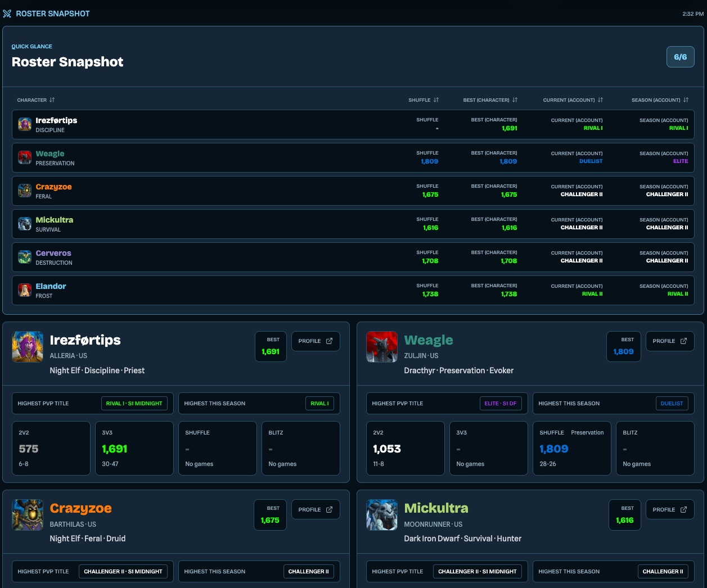Viewport: 707px width, 588px height.
Task: Click Challenger II · S1 Midnight badge on Crazyzoe
Action: (123, 572)
